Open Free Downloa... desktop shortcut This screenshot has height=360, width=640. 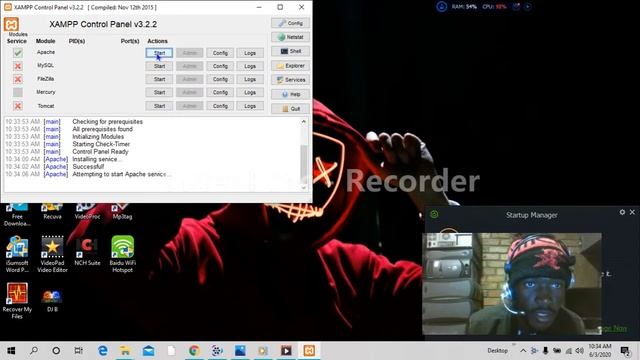(17, 215)
